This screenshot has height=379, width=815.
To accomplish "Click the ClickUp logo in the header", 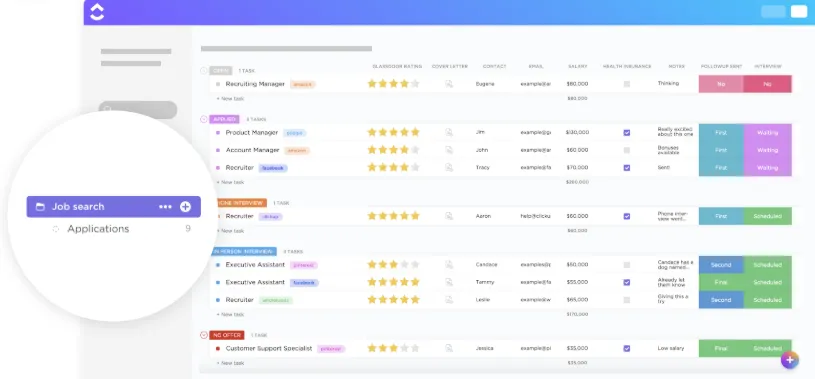I will [97, 12].
